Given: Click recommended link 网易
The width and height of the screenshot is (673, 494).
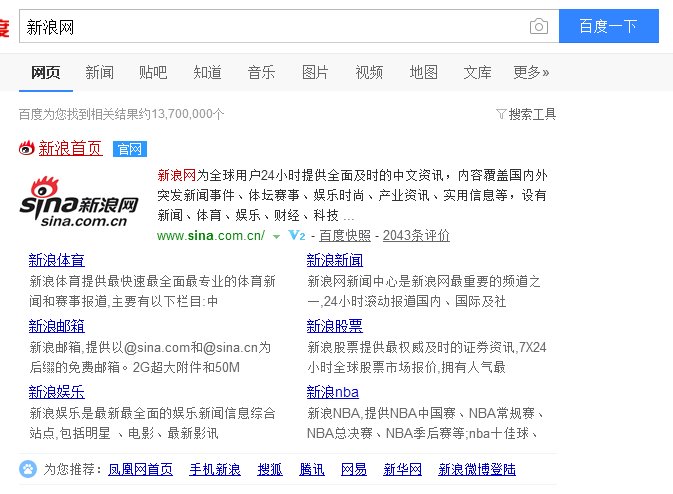Looking at the screenshot, I should click(x=354, y=469).
